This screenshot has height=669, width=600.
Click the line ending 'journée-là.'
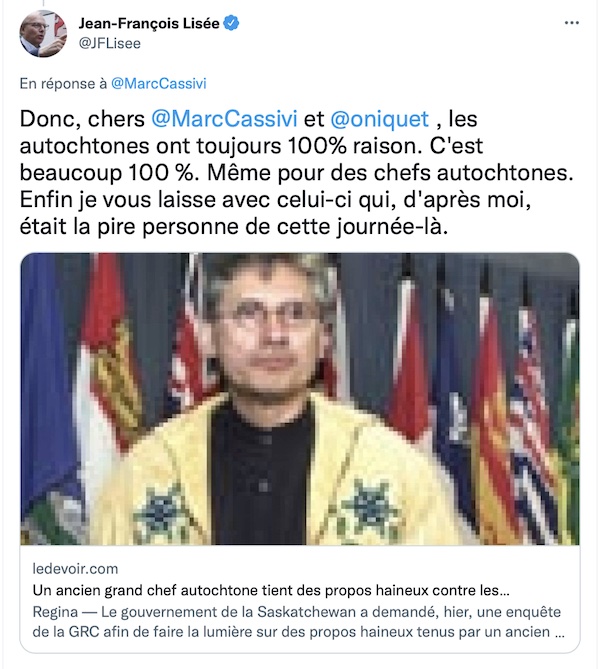(x=234, y=227)
